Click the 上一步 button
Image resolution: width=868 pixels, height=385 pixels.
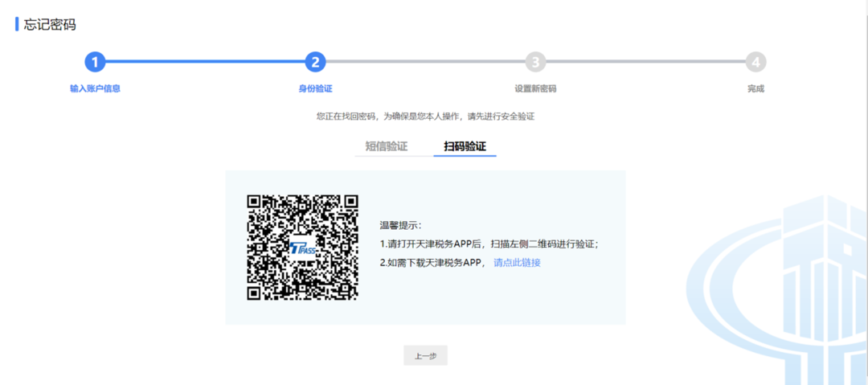pyautogui.click(x=425, y=355)
